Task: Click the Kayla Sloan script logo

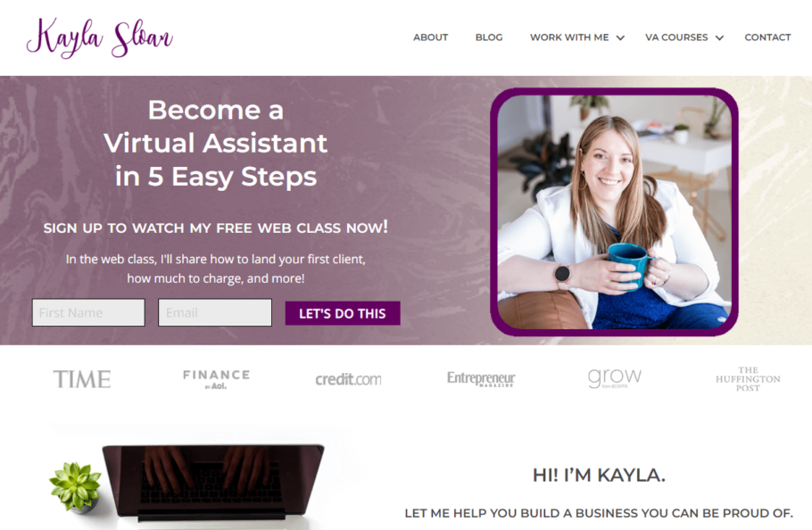Action: (x=99, y=37)
